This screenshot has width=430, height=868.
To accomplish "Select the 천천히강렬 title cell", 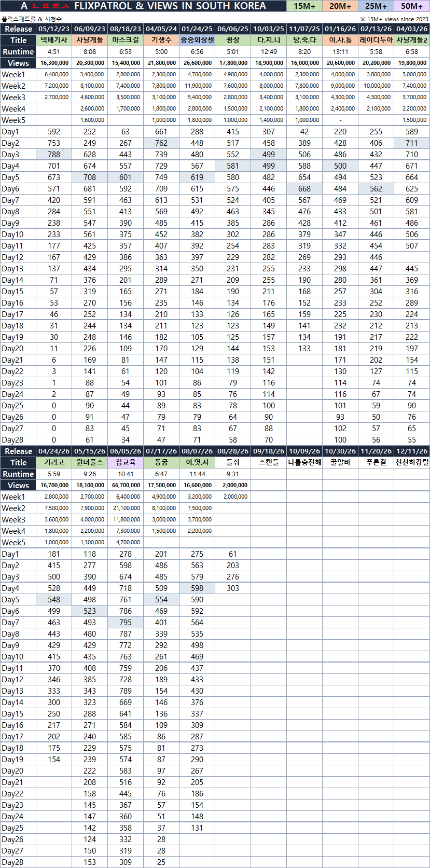I will click(412, 462).
